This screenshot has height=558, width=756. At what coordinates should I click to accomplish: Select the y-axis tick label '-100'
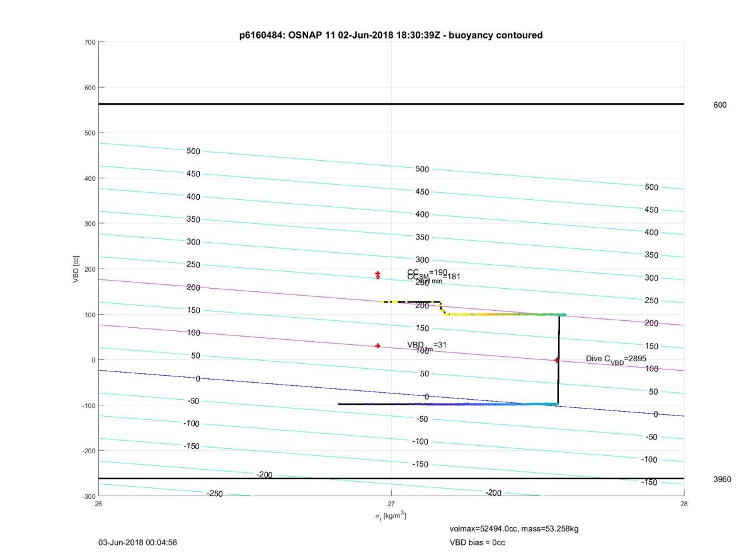point(88,405)
